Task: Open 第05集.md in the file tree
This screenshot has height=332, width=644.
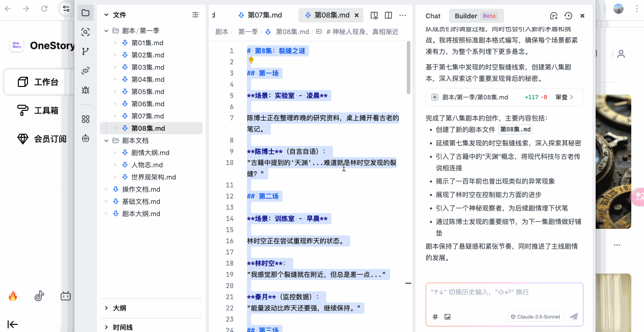Action: click(x=147, y=92)
